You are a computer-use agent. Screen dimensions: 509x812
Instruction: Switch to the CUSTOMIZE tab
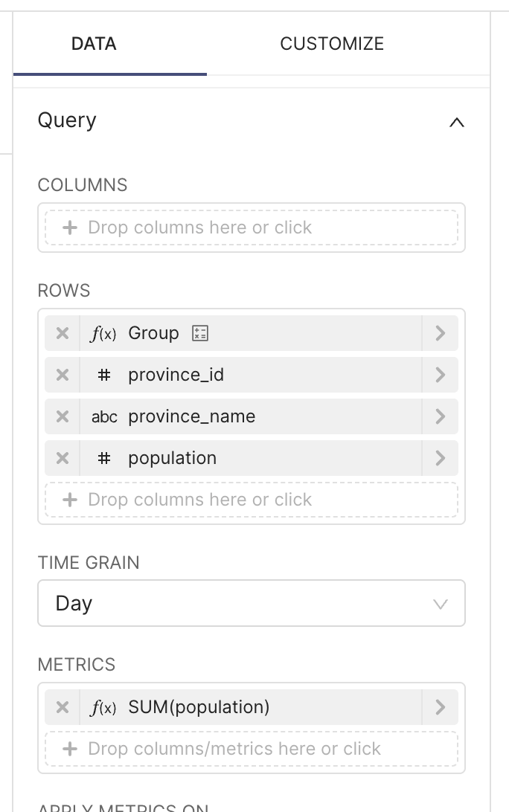click(x=332, y=44)
